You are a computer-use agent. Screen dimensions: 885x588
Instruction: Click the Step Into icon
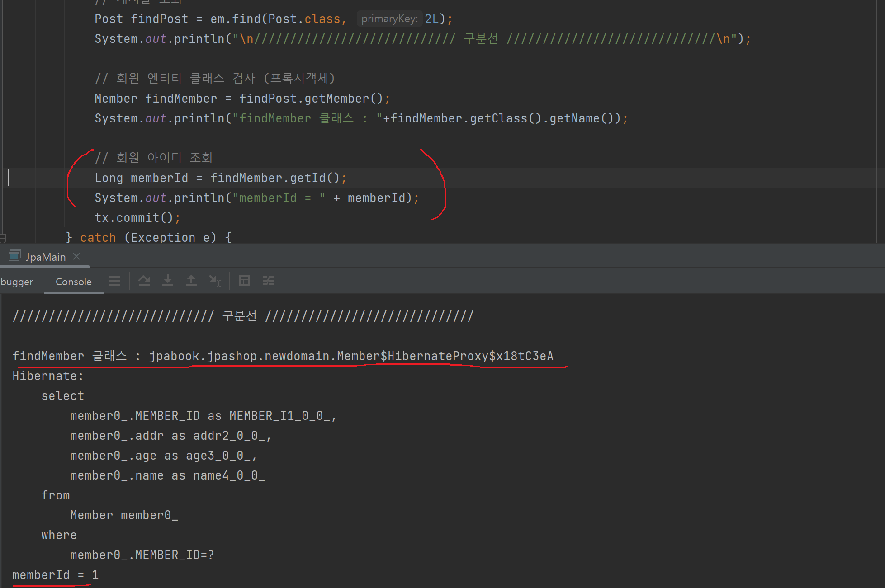pos(168,281)
